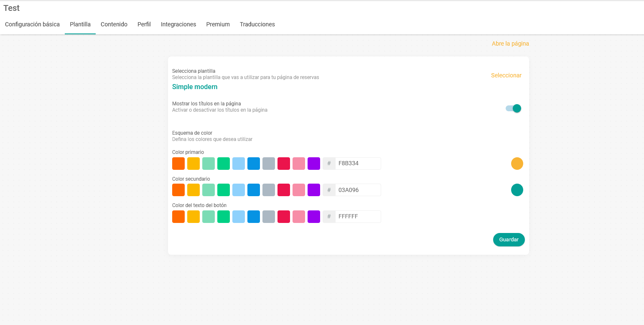Set button text color to mint green swatch

[x=209, y=217]
